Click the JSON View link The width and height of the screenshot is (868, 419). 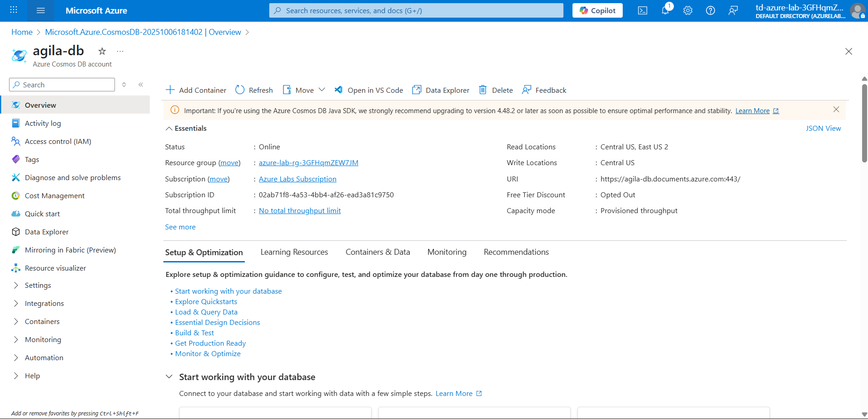823,129
